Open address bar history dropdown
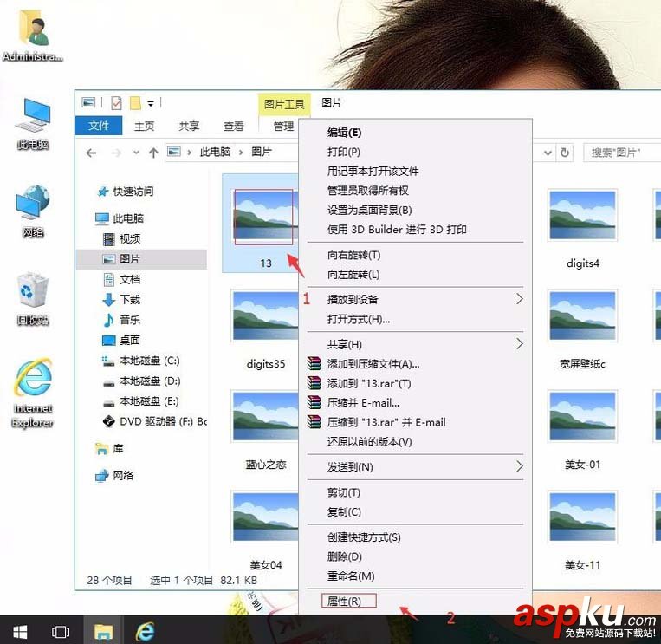The image size is (661, 644). tap(548, 153)
